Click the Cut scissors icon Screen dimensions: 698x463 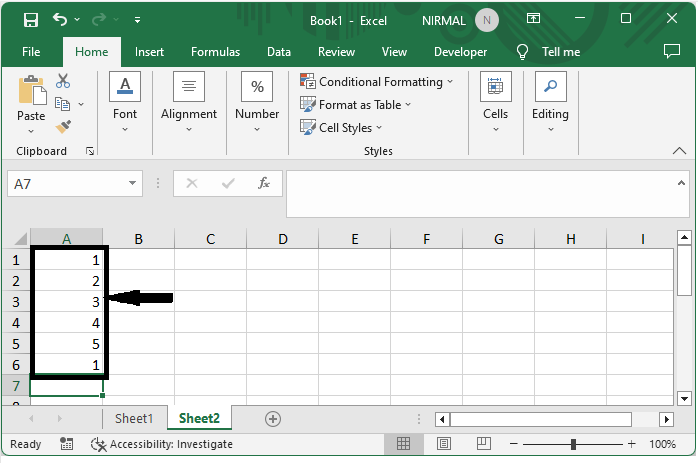point(63,81)
